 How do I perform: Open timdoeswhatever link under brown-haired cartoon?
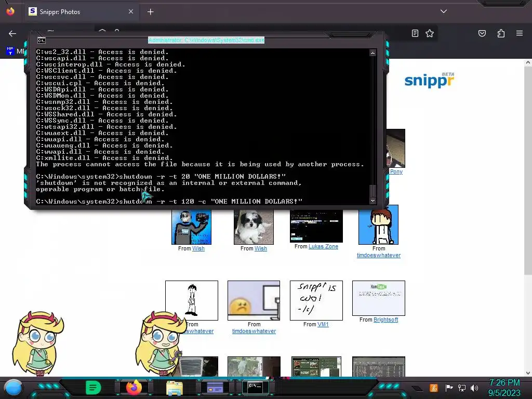tap(379, 255)
